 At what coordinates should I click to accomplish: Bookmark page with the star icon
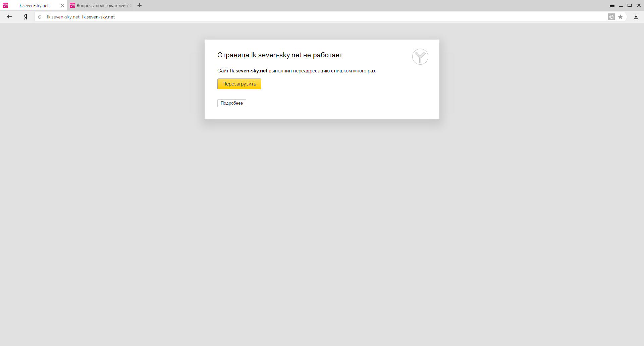pos(621,17)
